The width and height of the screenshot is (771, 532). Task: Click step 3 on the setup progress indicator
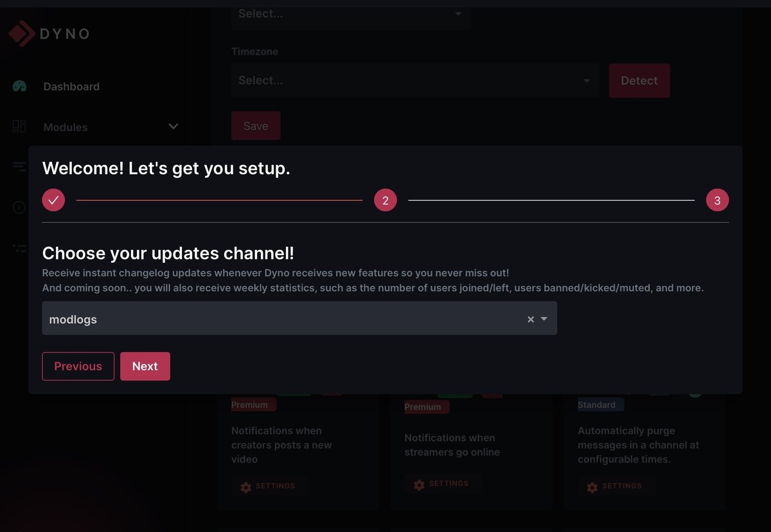click(717, 200)
